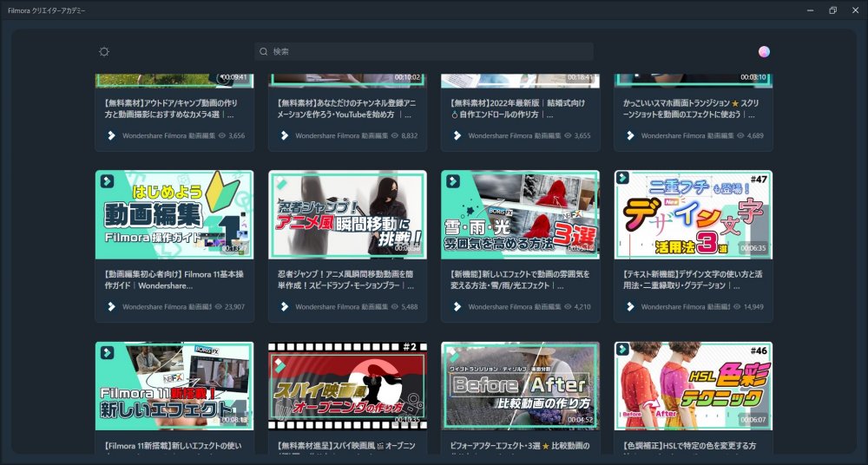Image resolution: width=868 pixels, height=465 pixels.
Task: Open title 【テキスト新機能】デザイン文字の使い方
Action: [x=693, y=279]
